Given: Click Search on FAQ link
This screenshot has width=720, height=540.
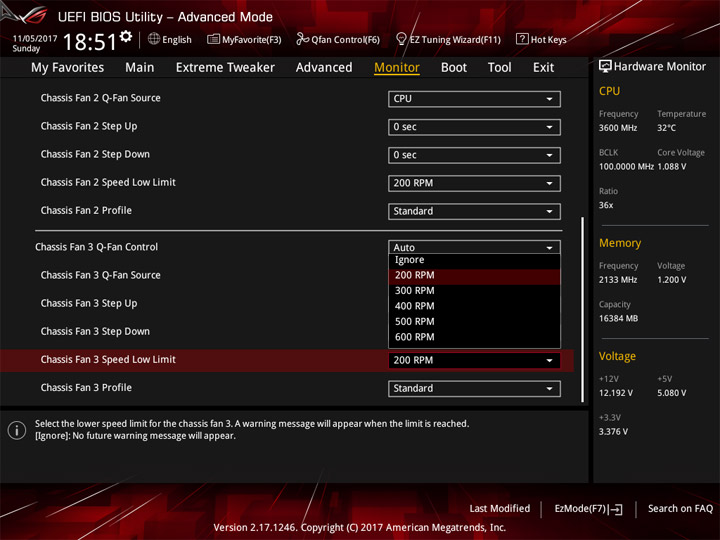Looking at the screenshot, I should pos(680,508).
